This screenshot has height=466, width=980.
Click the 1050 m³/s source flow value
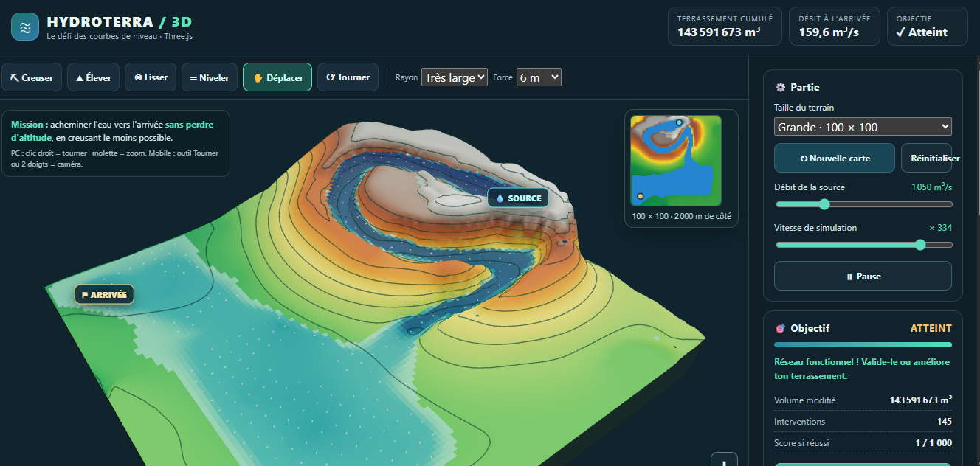click(931, 187)
